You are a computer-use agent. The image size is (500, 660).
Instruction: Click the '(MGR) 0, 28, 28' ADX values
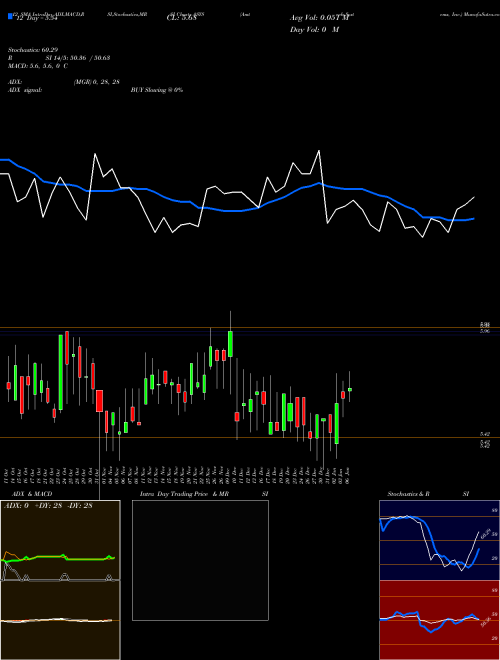(x=96, y=82)
